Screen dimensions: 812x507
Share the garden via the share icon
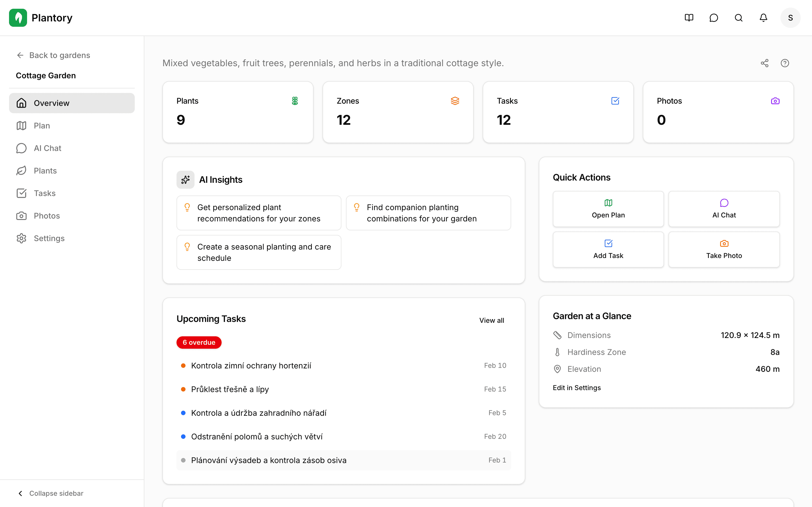pos(765,63)
